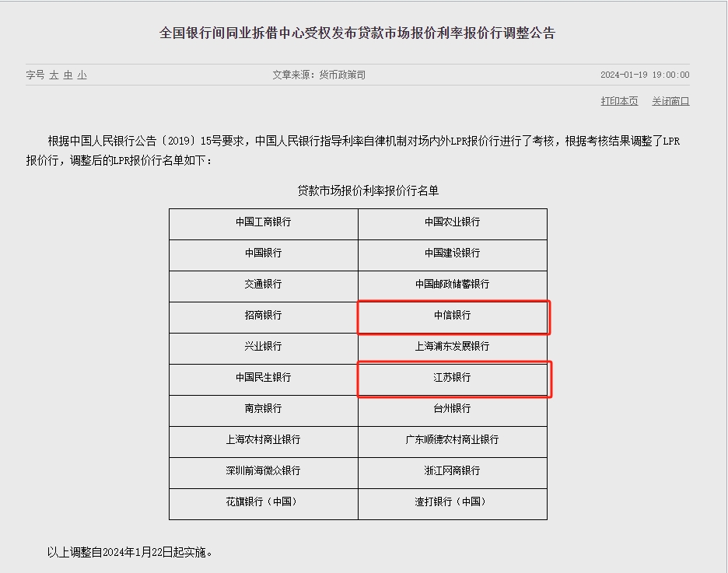
Task: Set font size to large (大)
Action: tap(54, 75)
